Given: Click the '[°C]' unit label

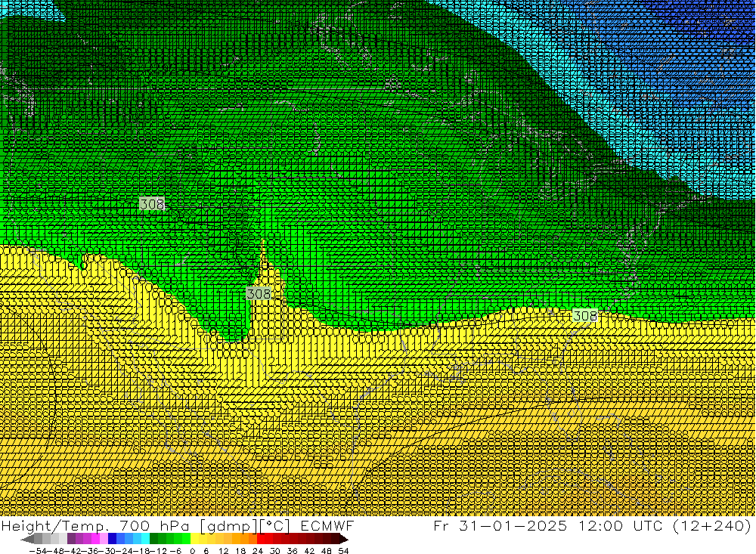Looking at the screenshot, I should click(x=275, y=526).
